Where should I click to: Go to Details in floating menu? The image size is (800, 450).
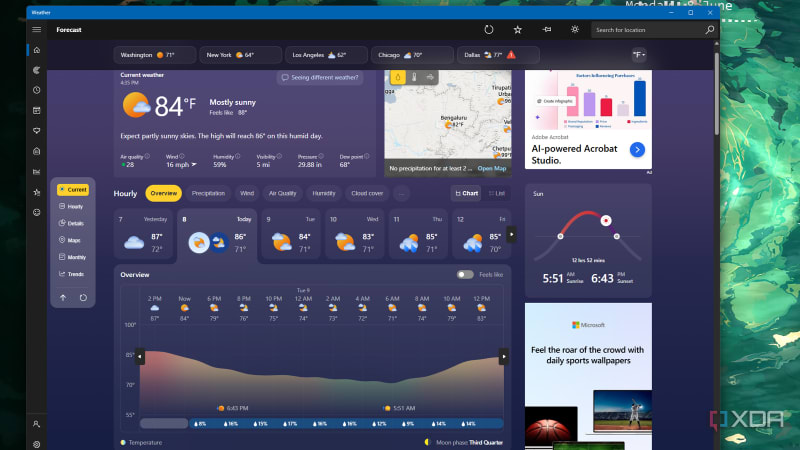72,223
